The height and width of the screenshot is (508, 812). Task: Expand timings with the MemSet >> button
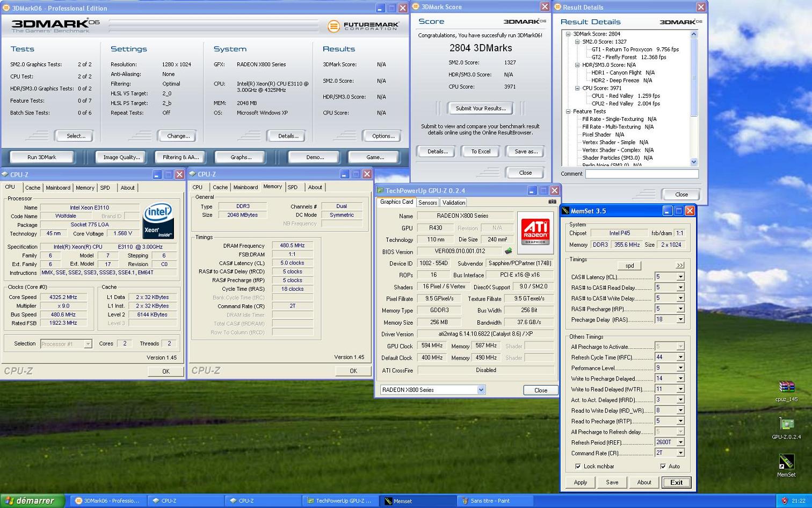coord(680,266)
